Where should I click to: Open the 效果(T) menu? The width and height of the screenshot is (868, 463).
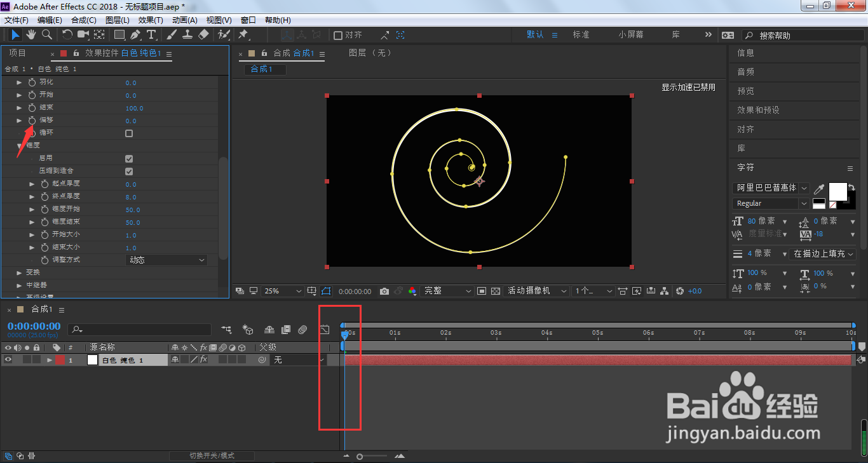pos(151,20)
